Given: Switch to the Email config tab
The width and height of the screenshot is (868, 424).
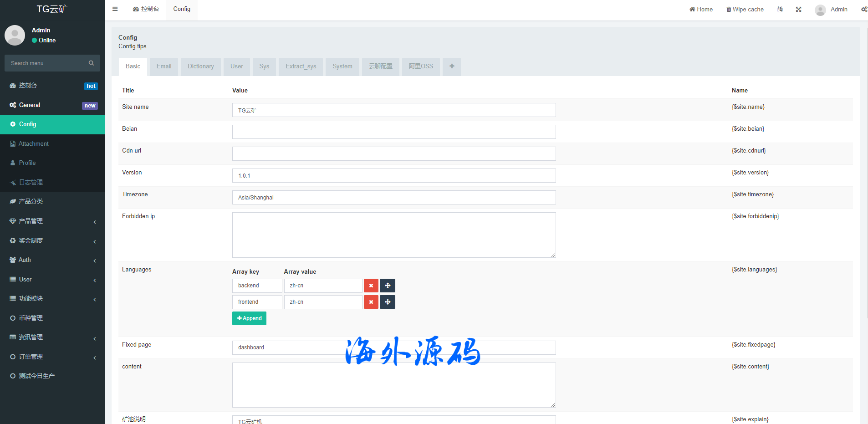Looking at the screenshot, I should (x=164, y=66).
